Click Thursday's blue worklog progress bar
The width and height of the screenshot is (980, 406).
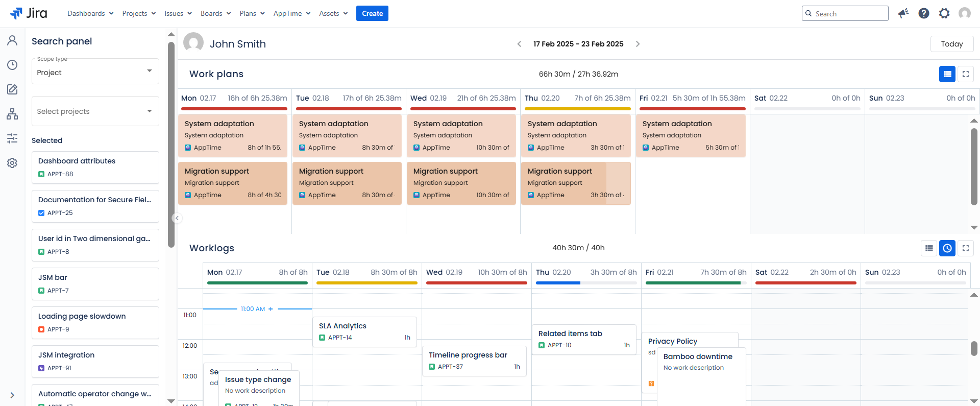click(558, 283)
